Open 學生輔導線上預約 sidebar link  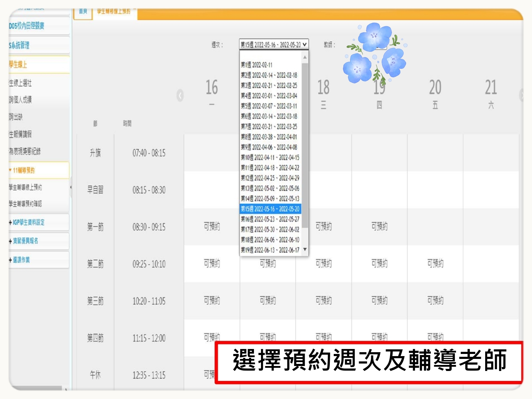[25, 187]
